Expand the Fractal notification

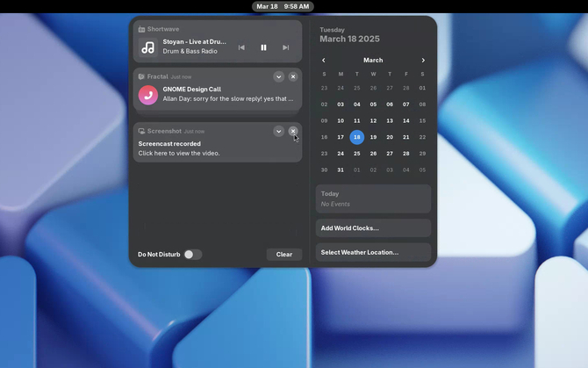click(278, 76)
